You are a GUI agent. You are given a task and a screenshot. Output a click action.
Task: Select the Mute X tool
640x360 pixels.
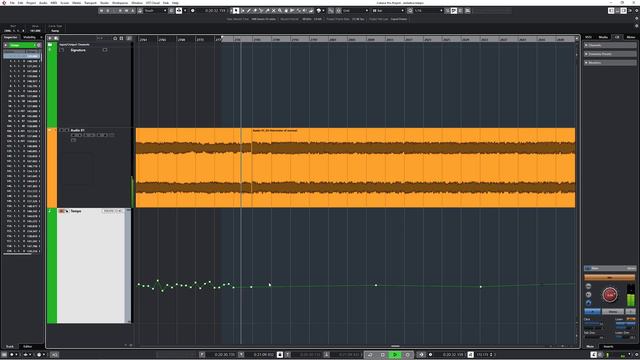tap(273, 11)
